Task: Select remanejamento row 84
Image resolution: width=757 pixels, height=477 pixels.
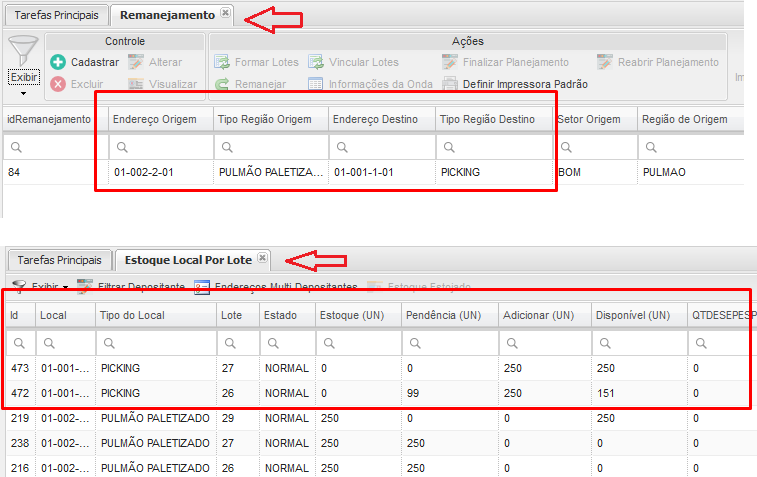Action: coord(374,172)
